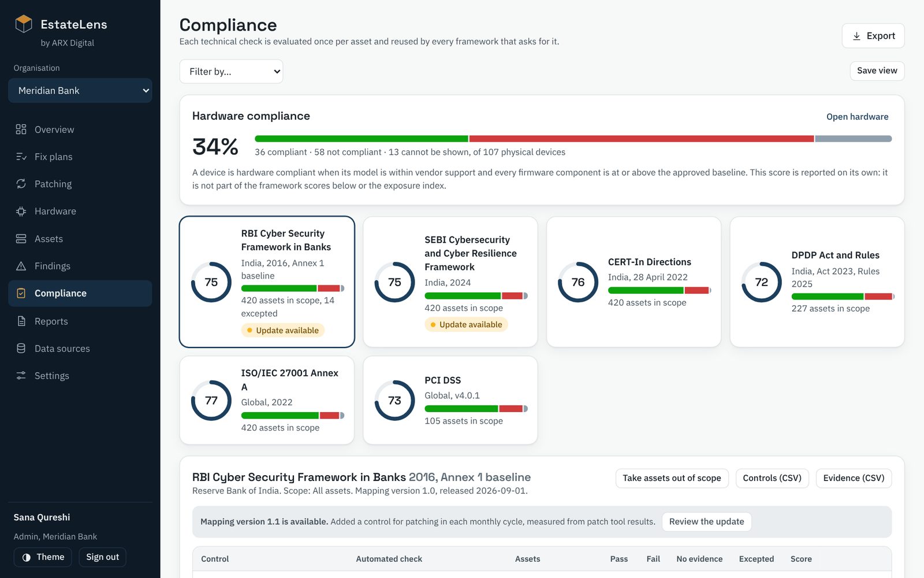Click the Sana Qureshi user name
This screenshot has width=924, height=578.
point(42,517)
